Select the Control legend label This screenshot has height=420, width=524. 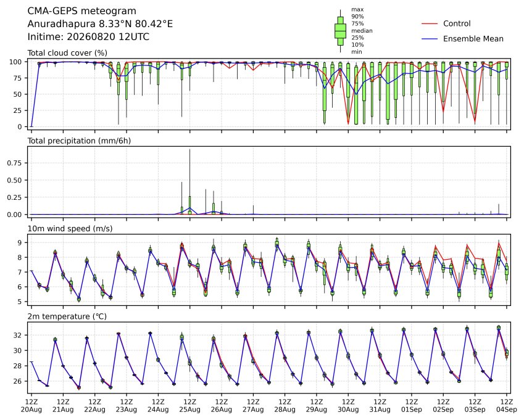tap(457, 23)
